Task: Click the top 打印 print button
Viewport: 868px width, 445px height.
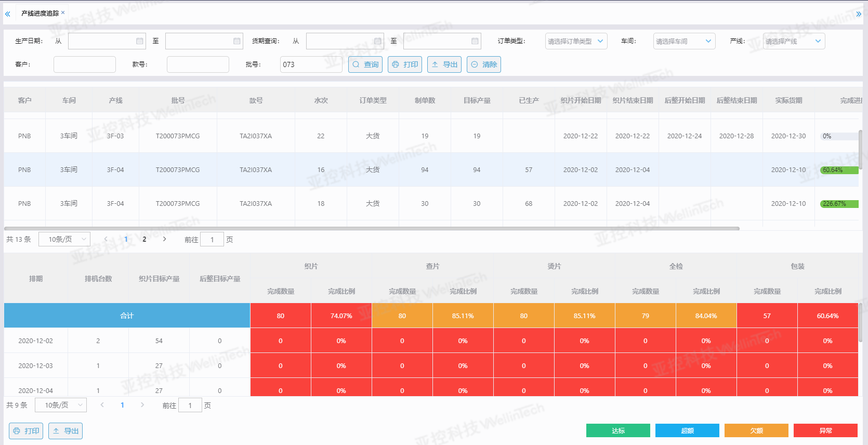Action: tap(405, 64)
